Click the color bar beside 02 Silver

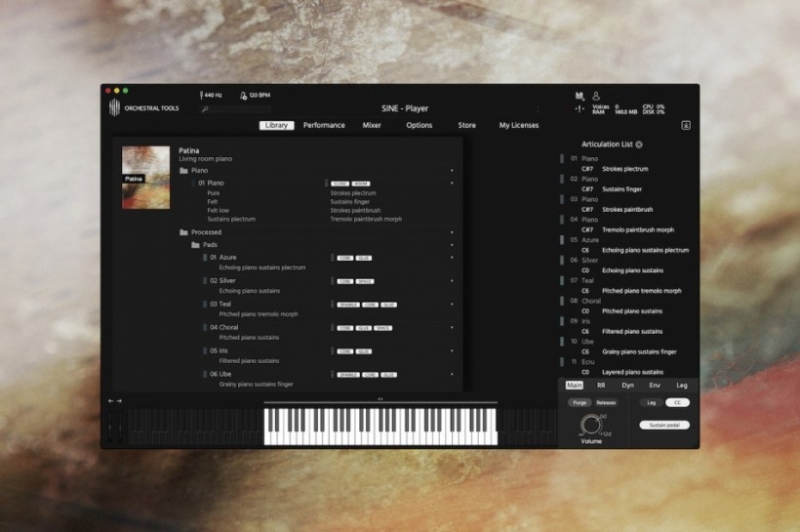tap(205, 281)
